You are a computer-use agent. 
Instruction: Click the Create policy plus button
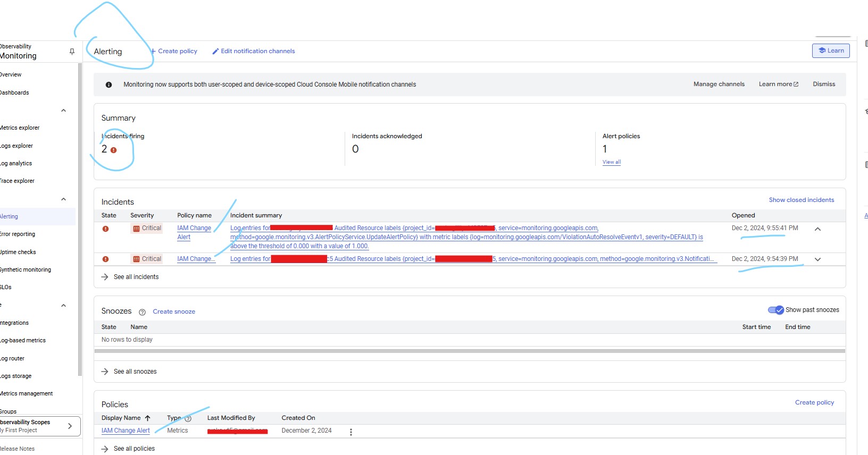click(174, 51)
